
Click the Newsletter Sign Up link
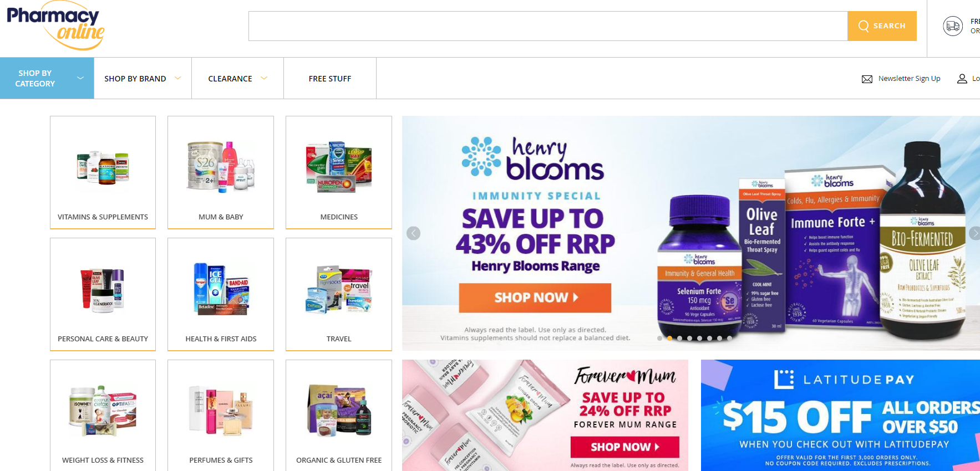909,79
